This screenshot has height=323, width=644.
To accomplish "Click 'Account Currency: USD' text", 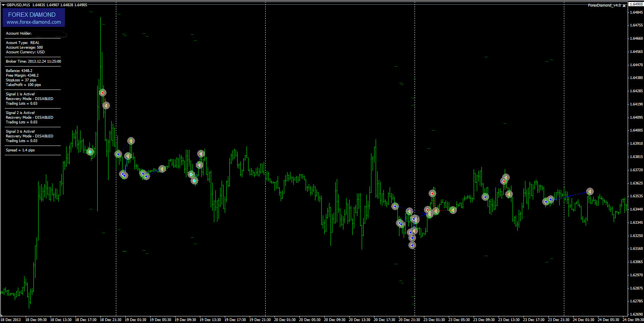I will pyautogui.click(x=25, y=52).
